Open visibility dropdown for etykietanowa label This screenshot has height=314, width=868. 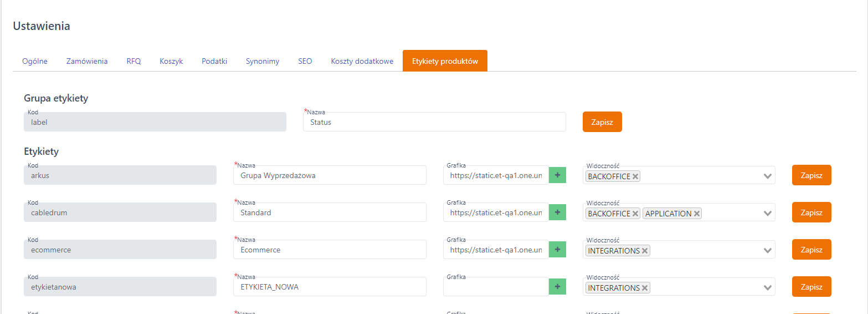[x=767, y=288]
